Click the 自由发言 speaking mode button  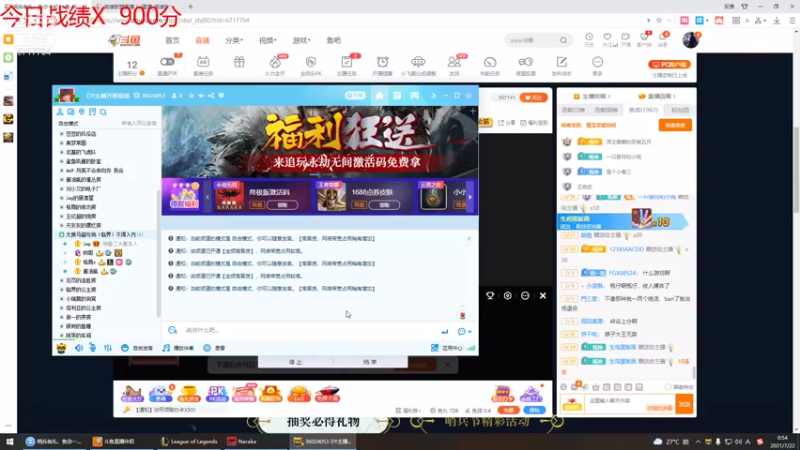click(x=137, y=348)
